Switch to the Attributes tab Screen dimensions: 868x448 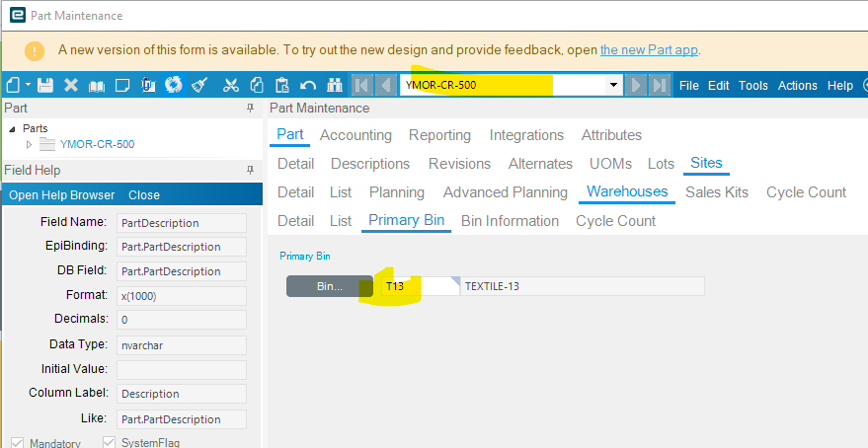pos(611,135)
